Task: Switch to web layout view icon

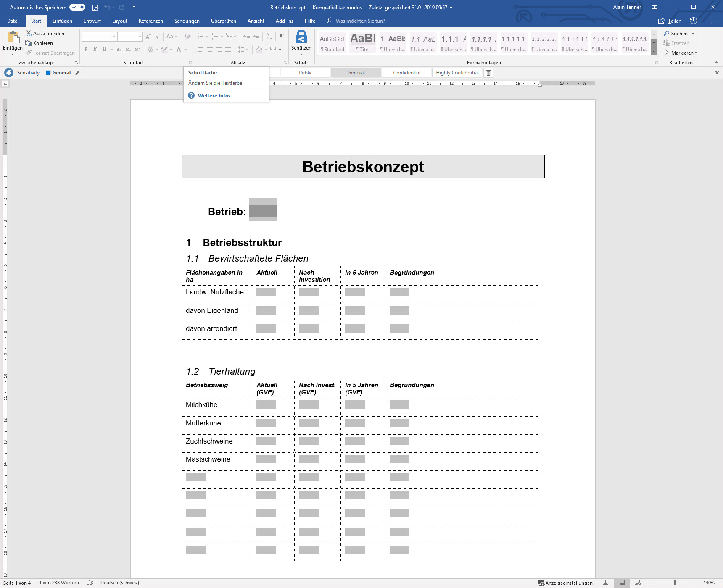Action: (x=637, y=583)
